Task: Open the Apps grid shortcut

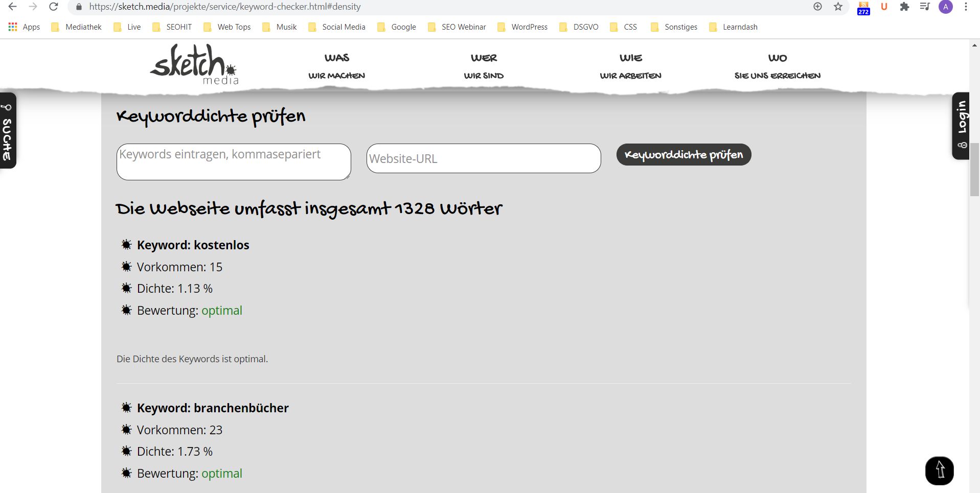Action: (x=24, y=27)
